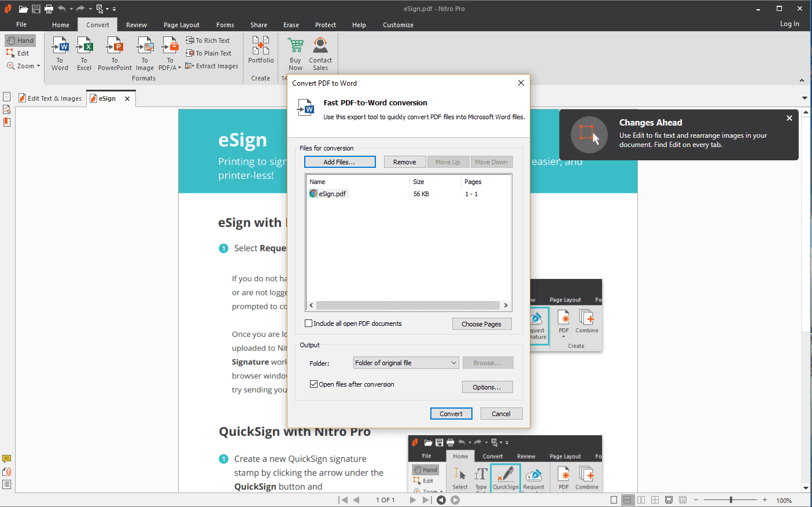Screen dimensions: 812x507
Task: Click the Buy Now cart icon
Action: click(296, 47)
